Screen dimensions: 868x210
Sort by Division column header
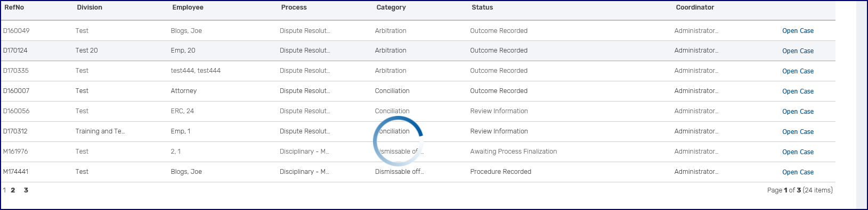click(90, 7)
